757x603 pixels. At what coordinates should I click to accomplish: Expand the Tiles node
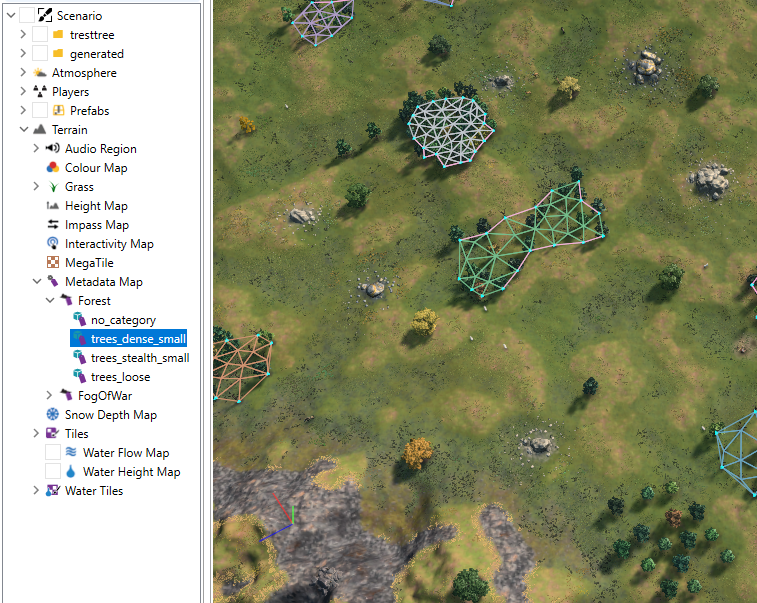36,433
